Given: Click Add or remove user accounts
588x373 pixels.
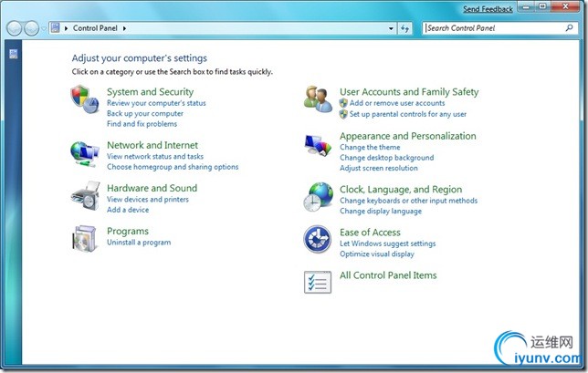Looking at the screenshot, I should [x=397, y=103].
